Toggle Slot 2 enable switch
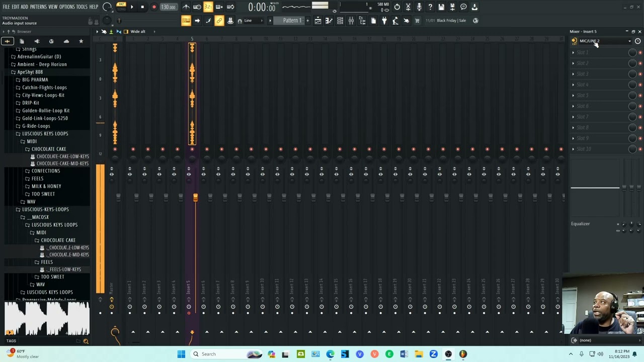 (x=640, y=63)
